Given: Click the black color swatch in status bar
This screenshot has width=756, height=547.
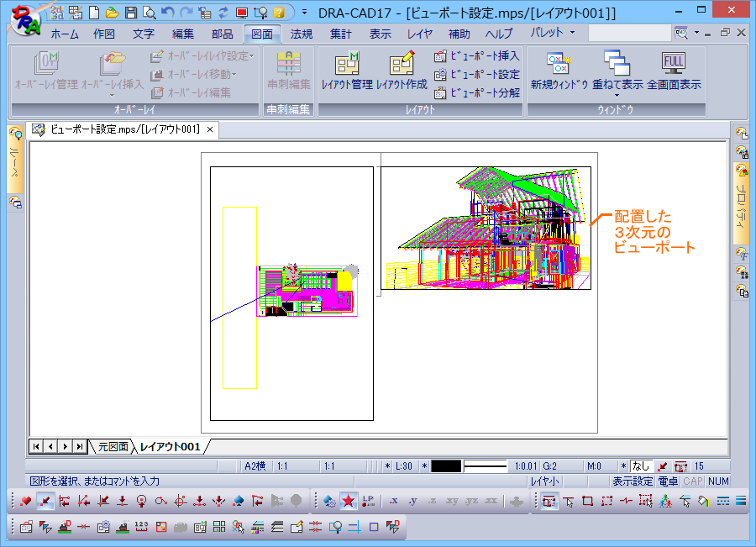Looking at the screenshot, I should point(446,466).
